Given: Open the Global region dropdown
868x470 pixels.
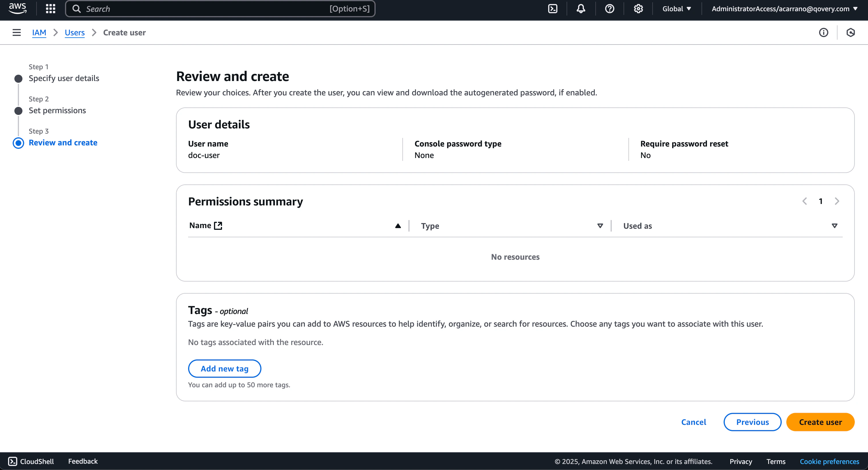Looking at the screenshot, I should (676, 8).
